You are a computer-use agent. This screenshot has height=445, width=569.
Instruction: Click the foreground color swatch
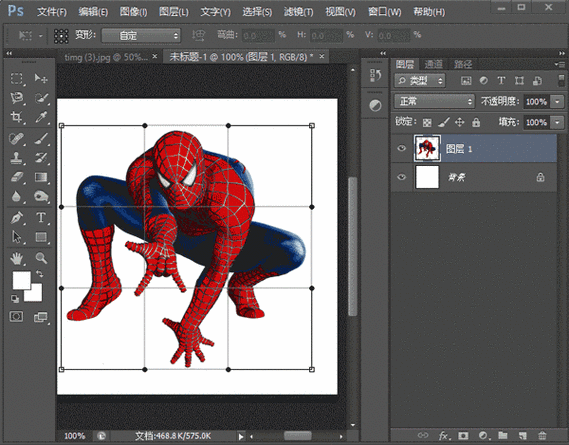(21, 281)
